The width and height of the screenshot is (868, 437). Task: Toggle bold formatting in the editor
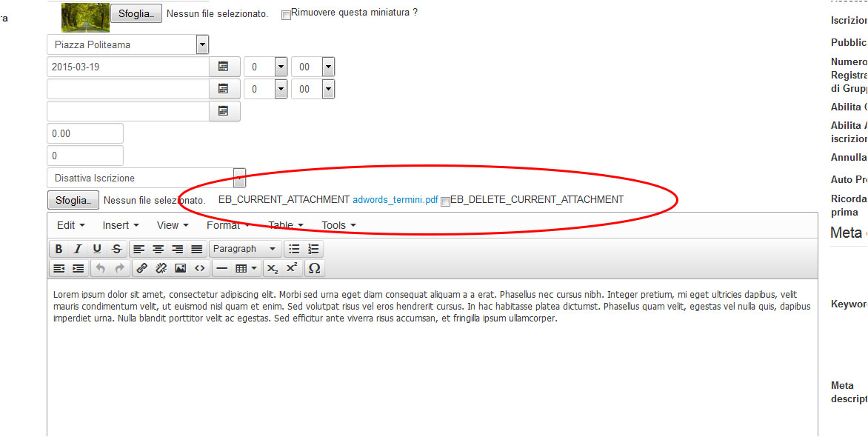click(59, 249)
